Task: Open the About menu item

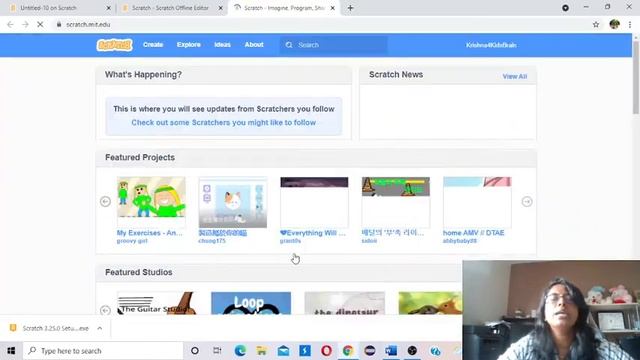Action: point(254,45)
